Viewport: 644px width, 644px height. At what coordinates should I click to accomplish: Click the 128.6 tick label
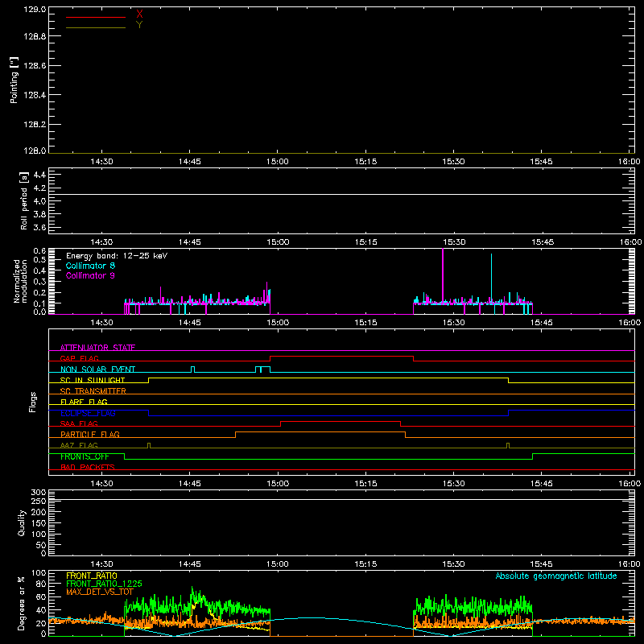point(35,66)
